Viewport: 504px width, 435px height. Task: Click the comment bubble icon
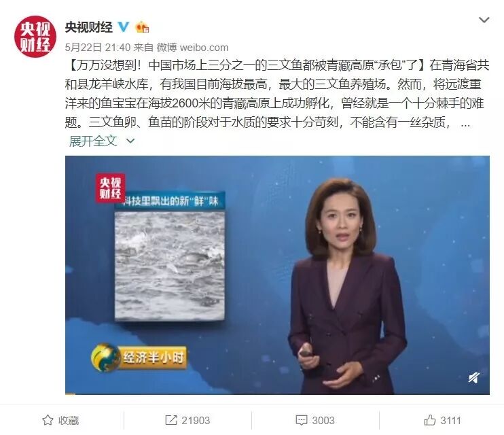301,420
